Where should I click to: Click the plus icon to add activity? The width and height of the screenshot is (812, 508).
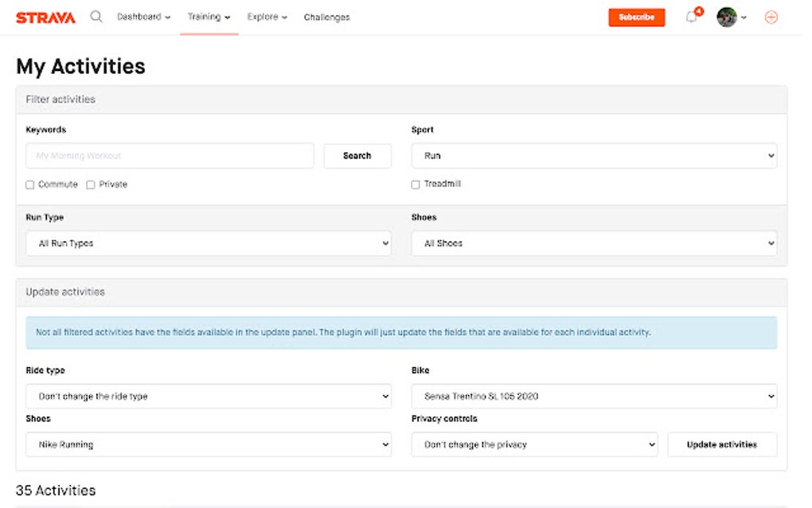click(x=771, y=17)
